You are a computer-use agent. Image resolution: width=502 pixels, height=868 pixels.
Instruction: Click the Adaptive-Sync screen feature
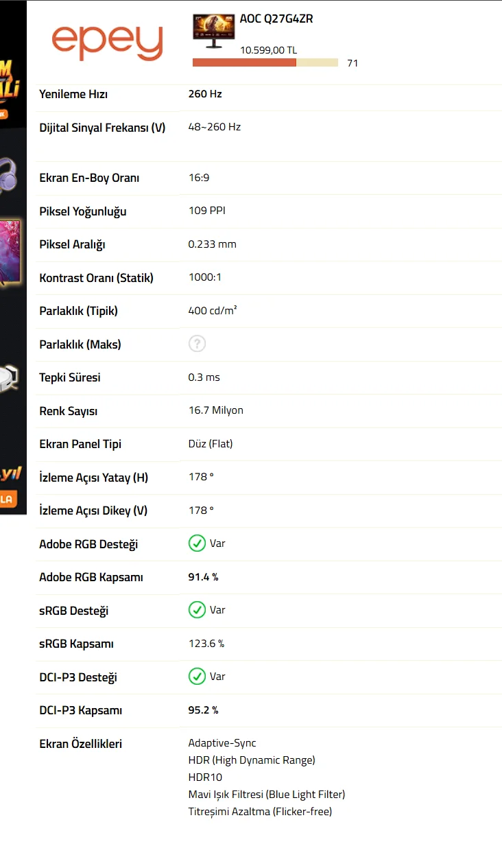[x=222, y=743]
